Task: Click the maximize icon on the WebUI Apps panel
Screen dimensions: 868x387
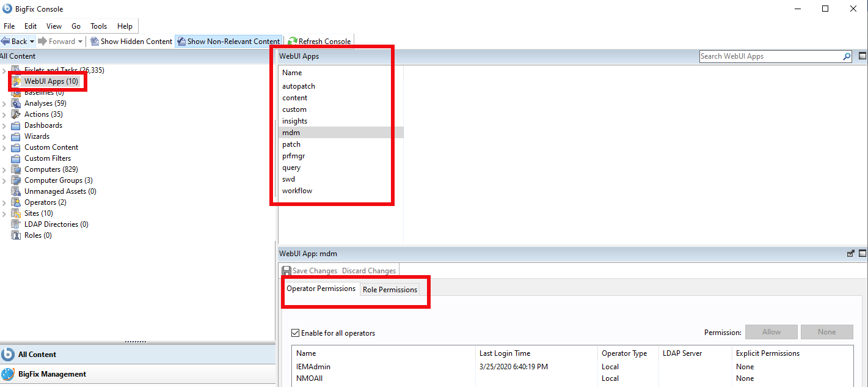Action: 861,56
